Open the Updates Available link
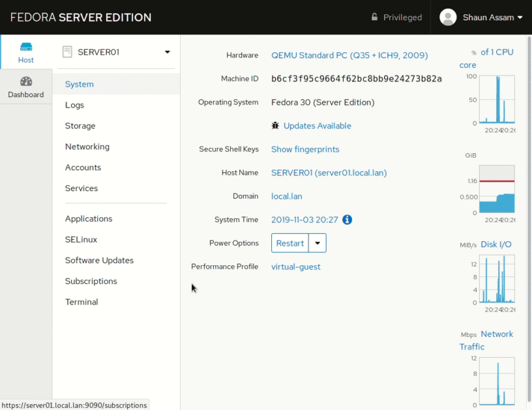The width and height of the screenshot is (532, 410). click(317, 126)
